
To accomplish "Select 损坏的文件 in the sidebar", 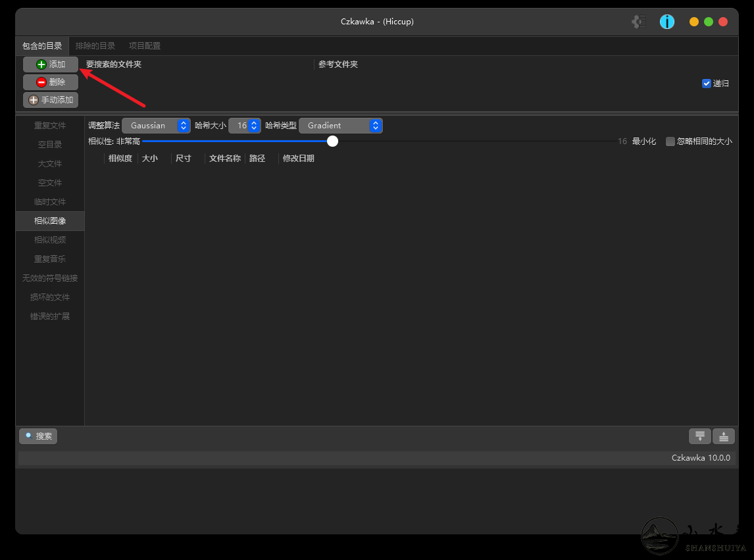I will click(50, 297).
